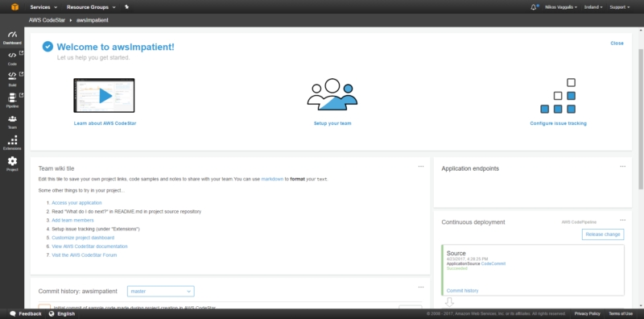Open View AWS CodeStar documentation link

(x=89, y=246)
